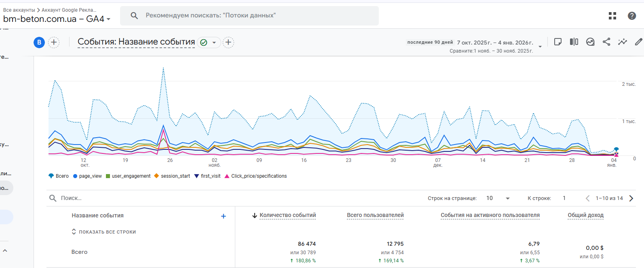Expand the date range picker
The width and height of the screenshot is (644, 268).
(x=540, y=47)
